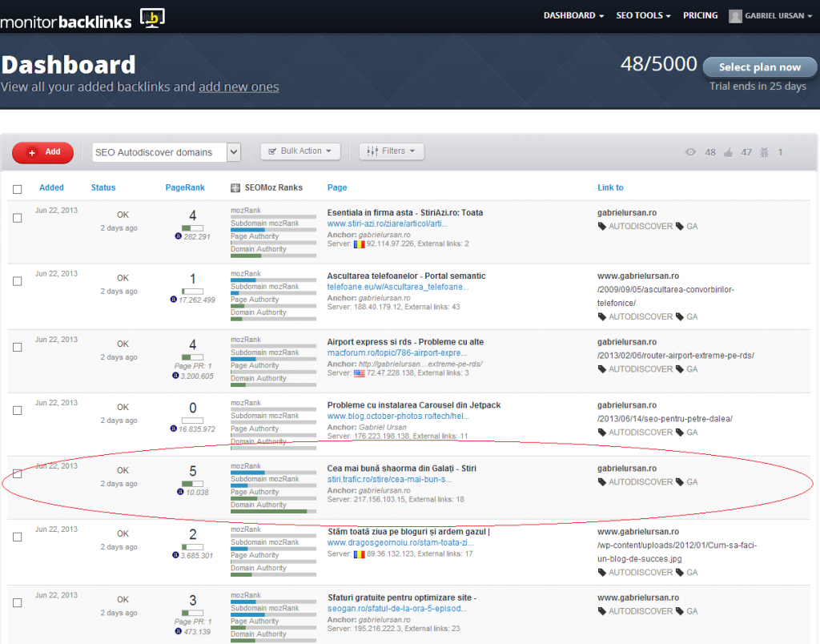Click the red Add button

[43, 152]
